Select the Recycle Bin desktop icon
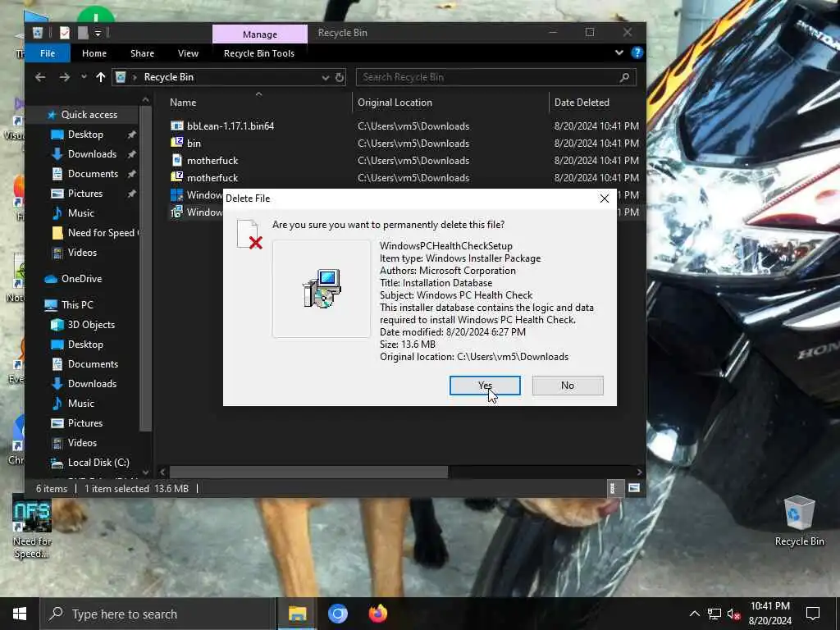The width and height of the screenshot is (840, 630). pos(799,521)
